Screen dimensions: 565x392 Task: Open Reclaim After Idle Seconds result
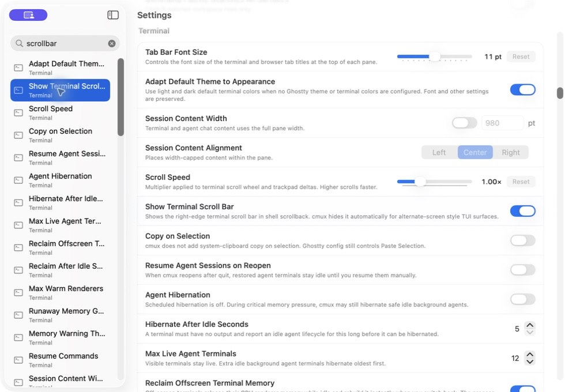(60, 270)
